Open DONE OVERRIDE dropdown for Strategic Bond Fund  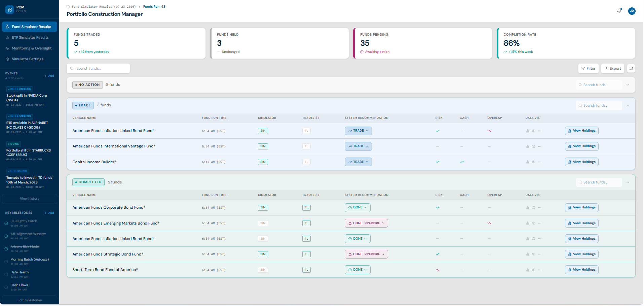point(366,254)
